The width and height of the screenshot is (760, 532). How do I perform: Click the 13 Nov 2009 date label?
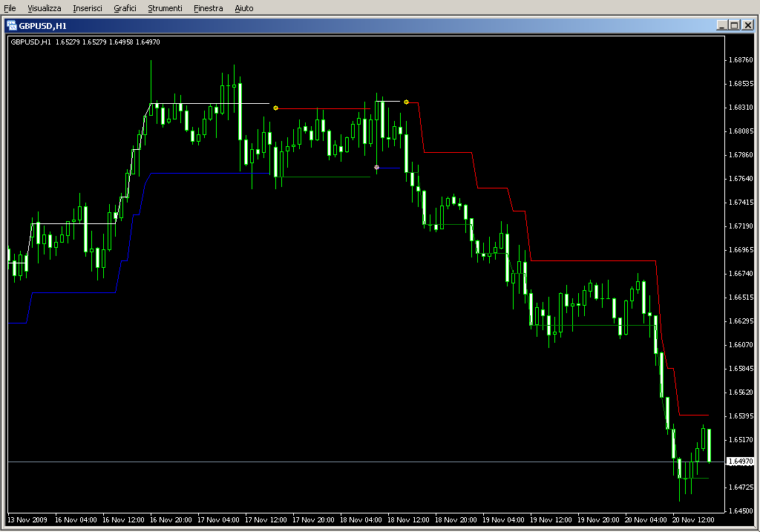pos(27,520)
